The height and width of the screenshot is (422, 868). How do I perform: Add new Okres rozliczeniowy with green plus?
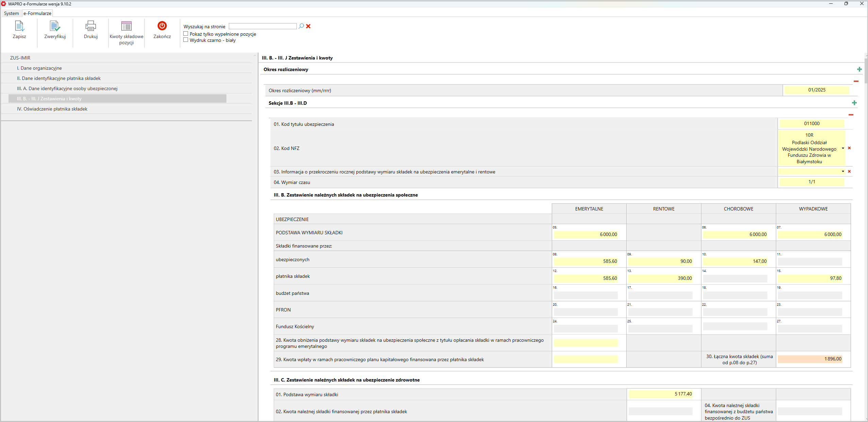[859, 69]
